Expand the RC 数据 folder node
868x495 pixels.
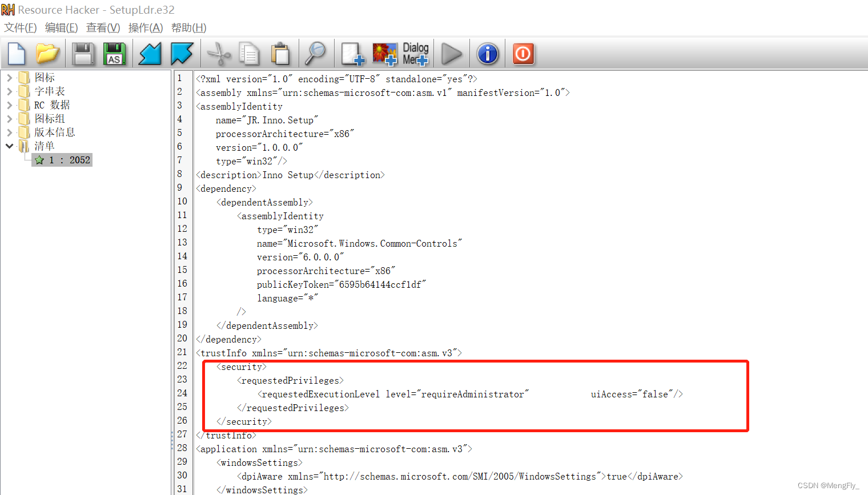9,104
